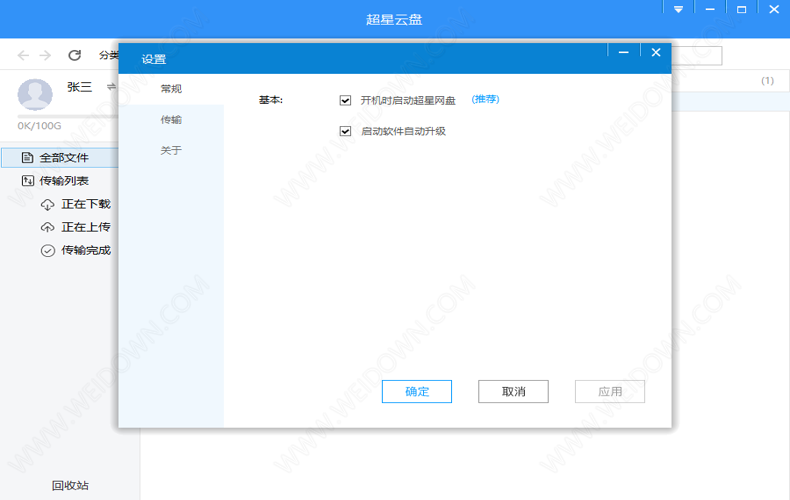Image resolution: width=790 pixels, height=500 pixels.
Task: Click the user avatar for 张三
Action: coord(35,94)
